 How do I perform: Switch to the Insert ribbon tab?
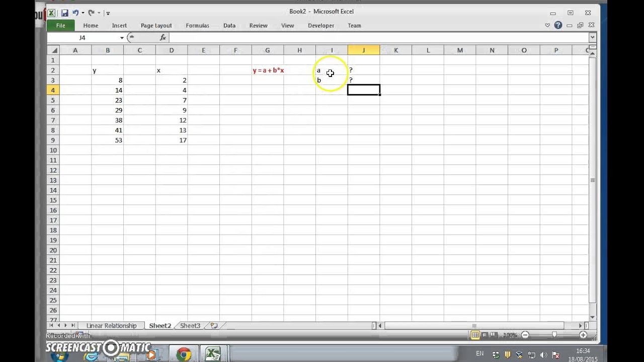[x=119, y=26]
